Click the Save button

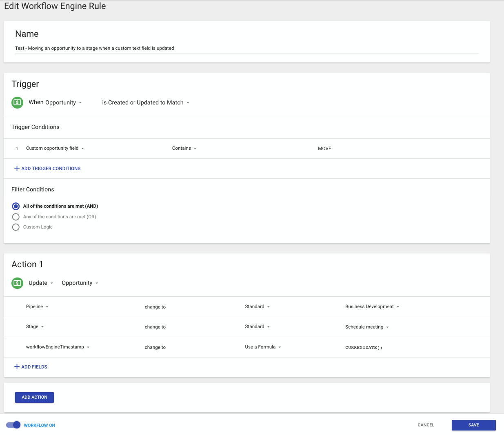[x=473, y=425]
